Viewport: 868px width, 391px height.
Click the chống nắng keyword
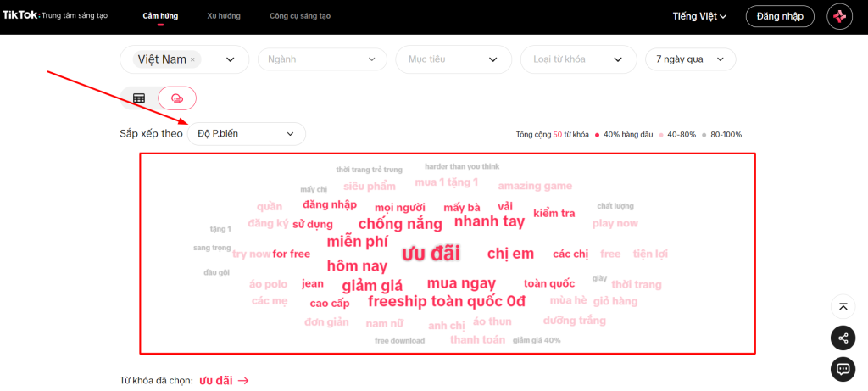[x=400, y=224]
